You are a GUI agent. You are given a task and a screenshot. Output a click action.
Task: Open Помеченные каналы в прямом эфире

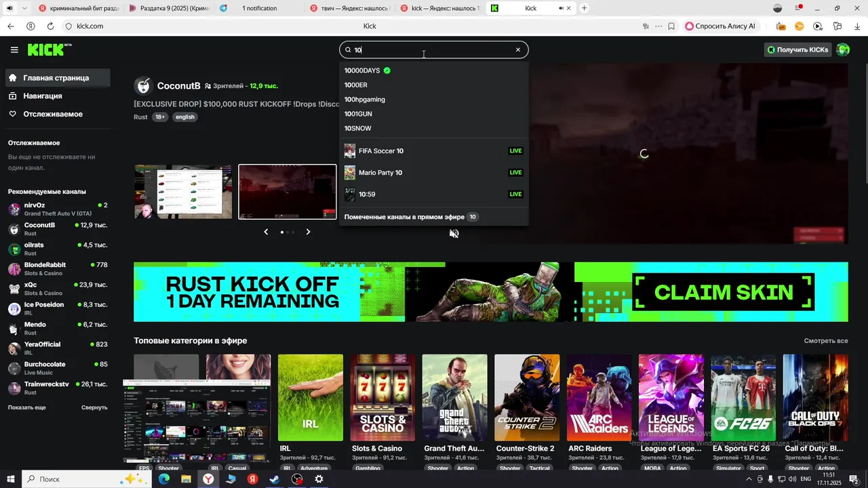[433, 217]
